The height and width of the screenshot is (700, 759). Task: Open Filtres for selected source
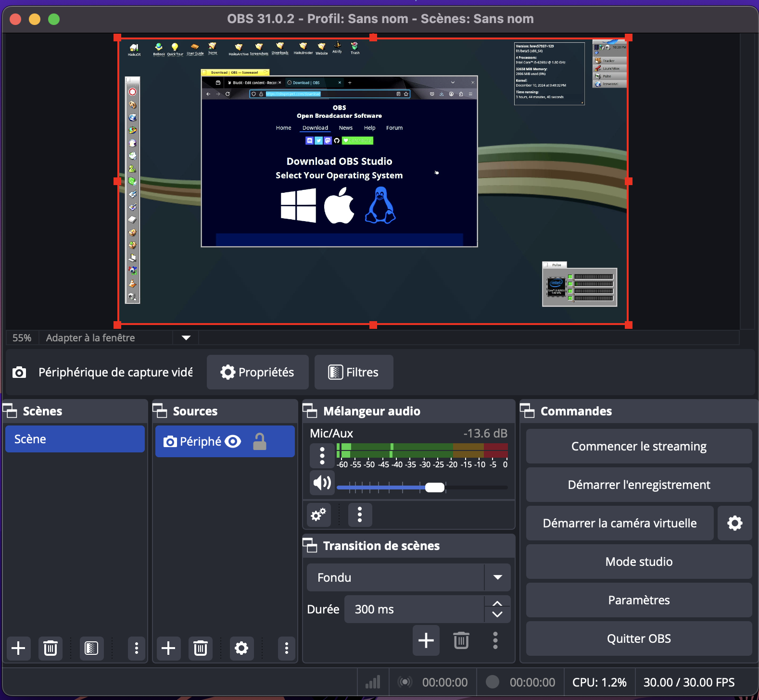(354, 372)
